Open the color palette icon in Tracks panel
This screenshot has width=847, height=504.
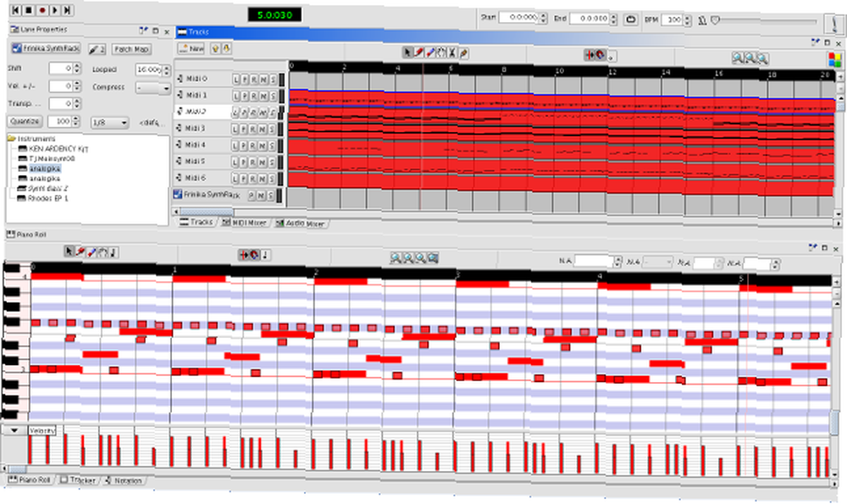(834, 59)
